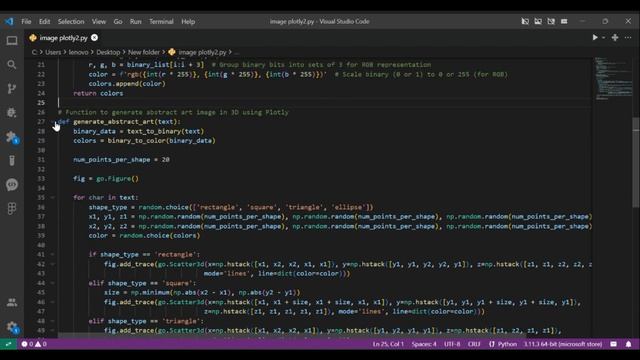The width and height of the screenshot is (640, 360).
Task: Click the lenovo breadcrumb segment
Action: (78, 52)
